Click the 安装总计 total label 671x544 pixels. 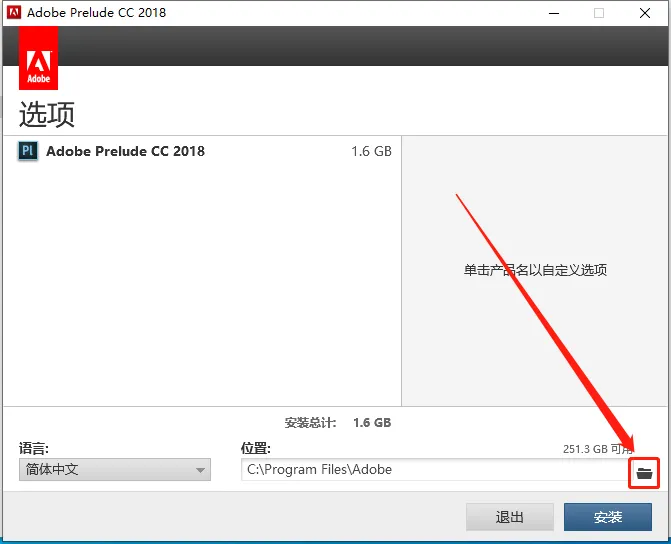coord(311,423)
